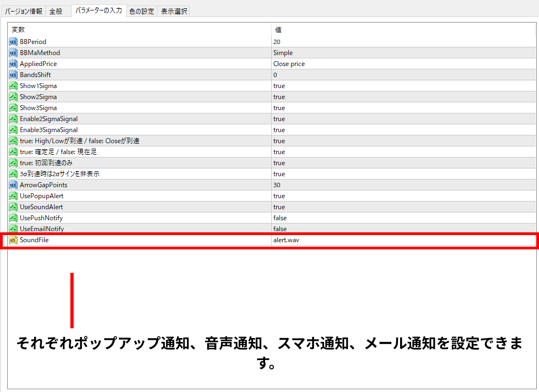Click the 変数 column header
Image resolution: width=539 pixels, height=392 pixels.
tap(18, 30)
